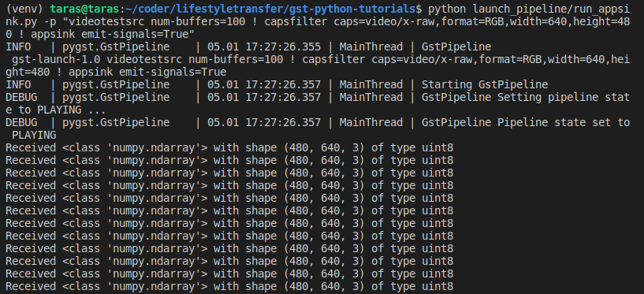Click 'DEBUG' on the 'Pipeline state set to' line
This screenshot has width=644, height=294.
tap(21, 122)
